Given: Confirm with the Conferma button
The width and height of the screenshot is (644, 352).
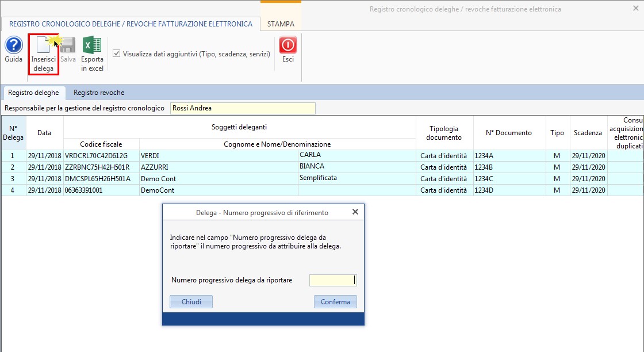Looking at the screenshot, I should [336, 301].
